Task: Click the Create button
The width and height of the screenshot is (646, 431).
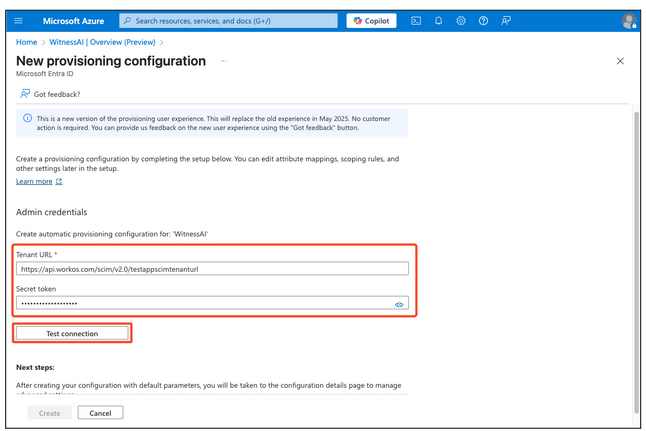Action: tap(49, 413)
